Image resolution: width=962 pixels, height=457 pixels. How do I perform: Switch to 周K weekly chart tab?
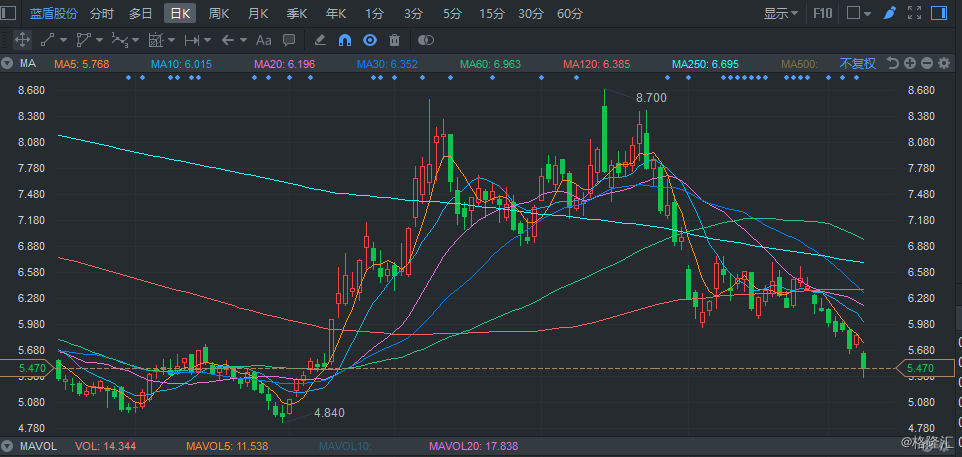tap(219, 14)
